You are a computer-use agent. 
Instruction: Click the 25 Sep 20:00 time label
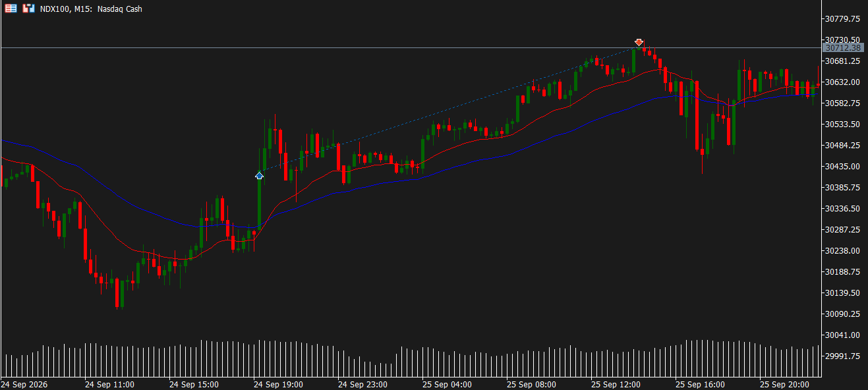pos(784,384)
